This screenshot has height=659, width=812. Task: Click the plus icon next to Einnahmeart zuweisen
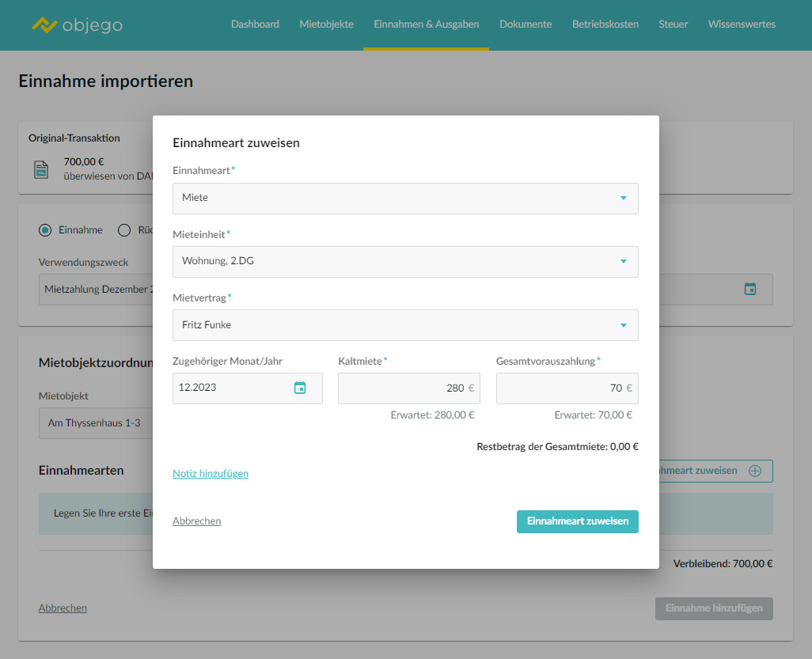tap(755, 471)
